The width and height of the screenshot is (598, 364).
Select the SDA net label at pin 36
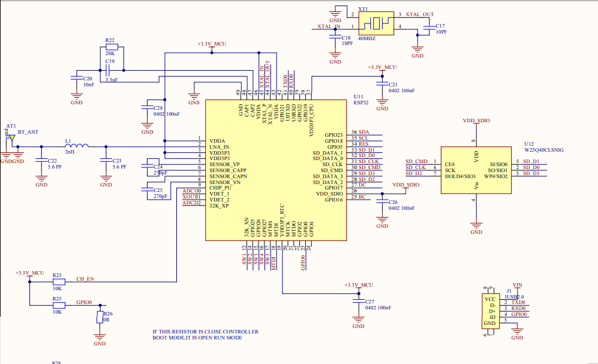pos(364,132)
